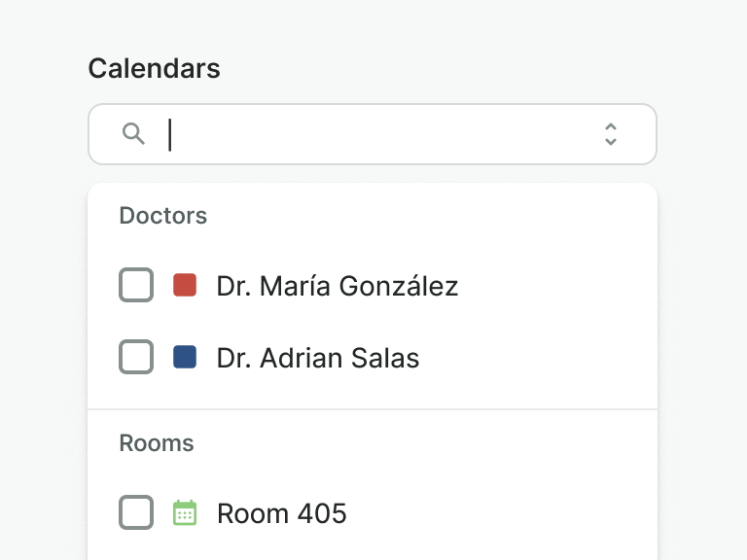Check the Room 405 checkbox
Image resolution: width=747 pixels, height=560 pixels.
click(x=136, y=512)
